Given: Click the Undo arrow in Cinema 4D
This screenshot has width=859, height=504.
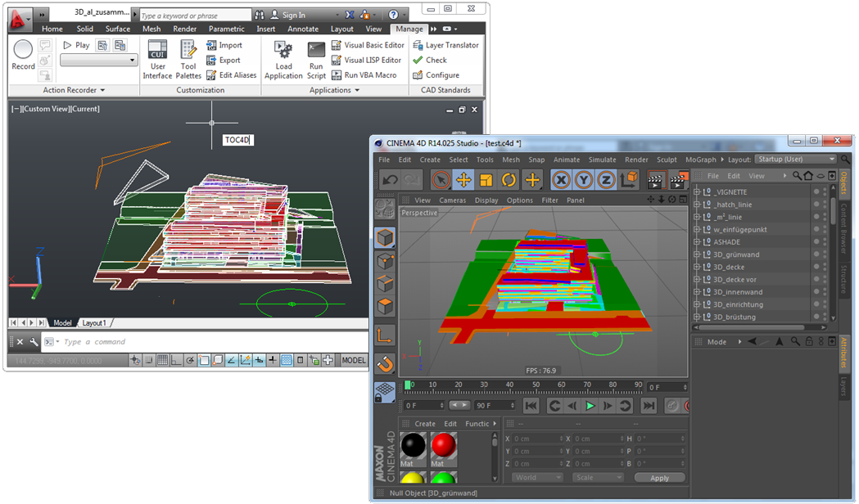Looking at the screenshot, I should tap(390, 179).
